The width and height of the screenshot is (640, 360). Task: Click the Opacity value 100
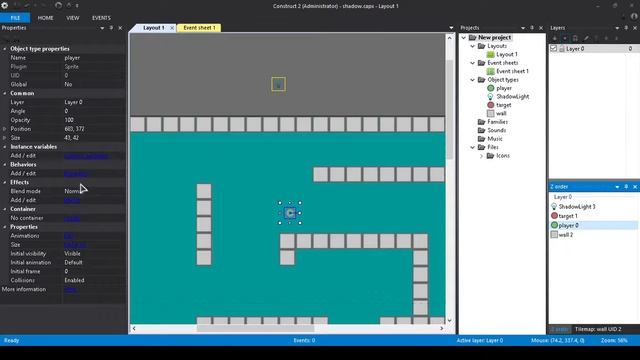coord(69,120)
